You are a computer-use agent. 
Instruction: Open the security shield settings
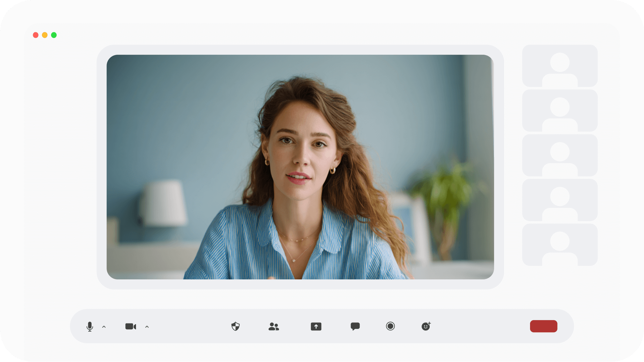(x=236, y=326)
